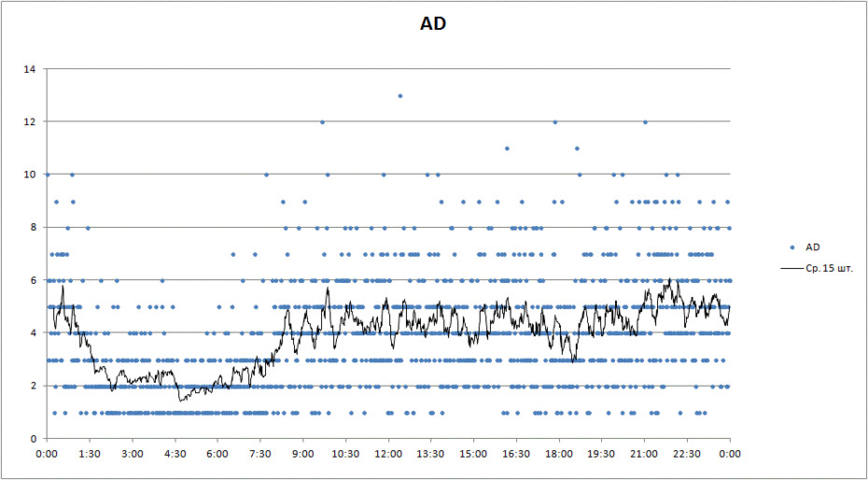Click x-axis label 15:00
Image resolution: width=868 pixels, height=480 pixels.
(x=474, y=454)
